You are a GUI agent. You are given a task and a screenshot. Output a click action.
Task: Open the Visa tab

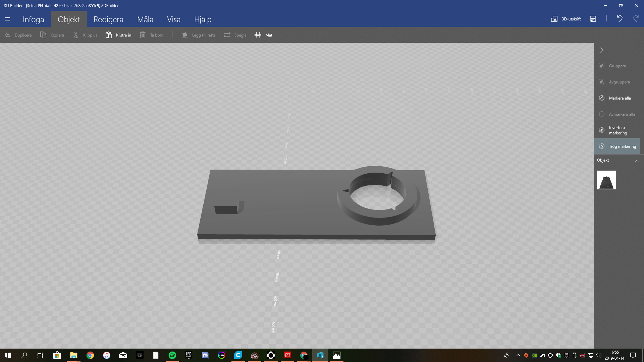point(174,19)
